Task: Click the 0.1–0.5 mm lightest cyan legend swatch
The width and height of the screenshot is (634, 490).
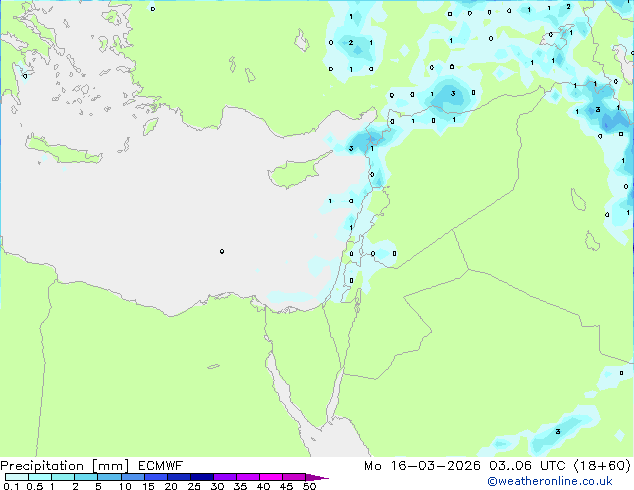Action: click(17, 477)
